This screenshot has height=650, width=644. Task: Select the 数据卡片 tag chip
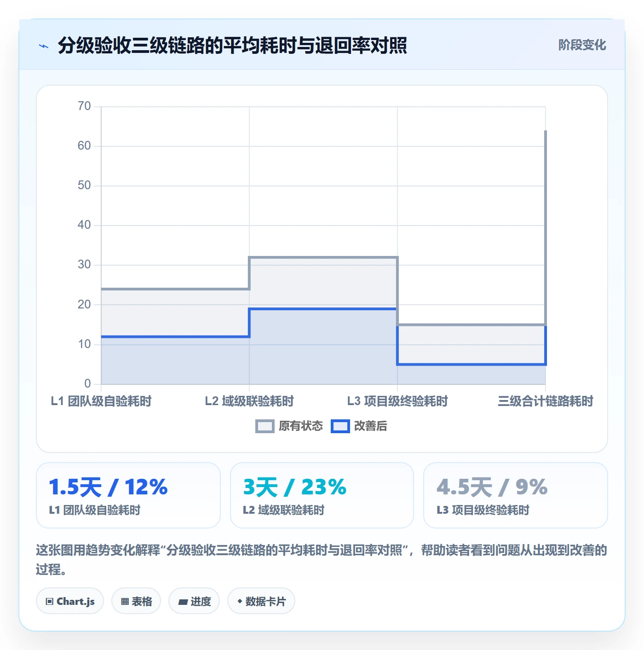point(261,601)
